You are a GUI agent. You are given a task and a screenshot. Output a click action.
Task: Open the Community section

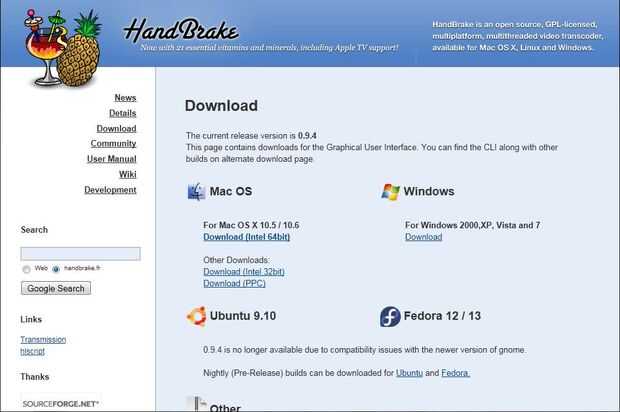[x=113, y=144]
